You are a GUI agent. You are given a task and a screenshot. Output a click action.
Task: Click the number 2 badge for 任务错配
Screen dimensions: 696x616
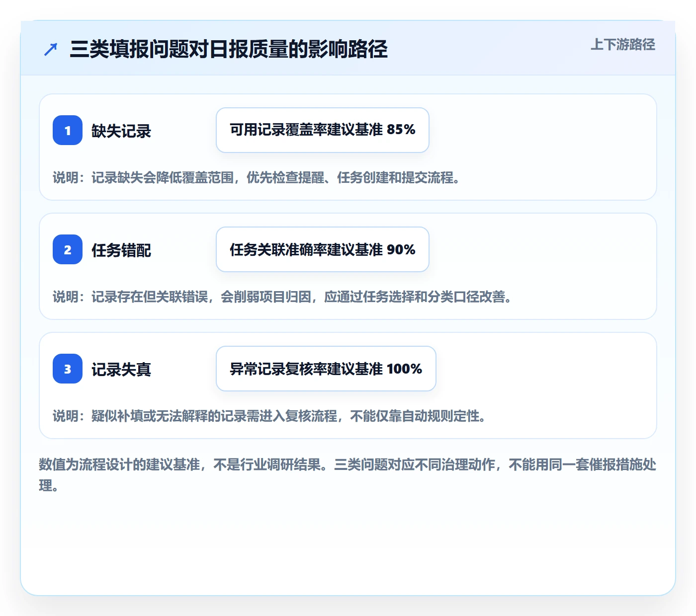pos(68,249)
